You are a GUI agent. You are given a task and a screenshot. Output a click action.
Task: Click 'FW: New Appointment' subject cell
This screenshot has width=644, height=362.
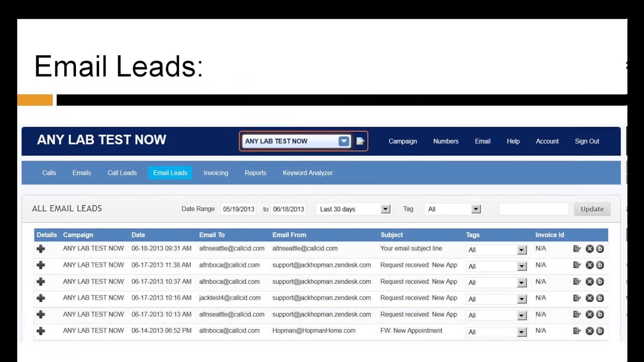(x=412, y=331)
